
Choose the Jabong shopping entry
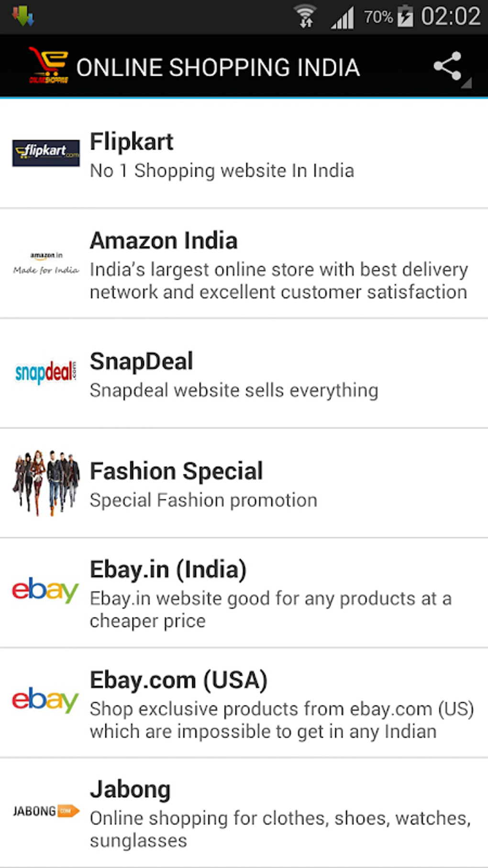tap(130, 789)
